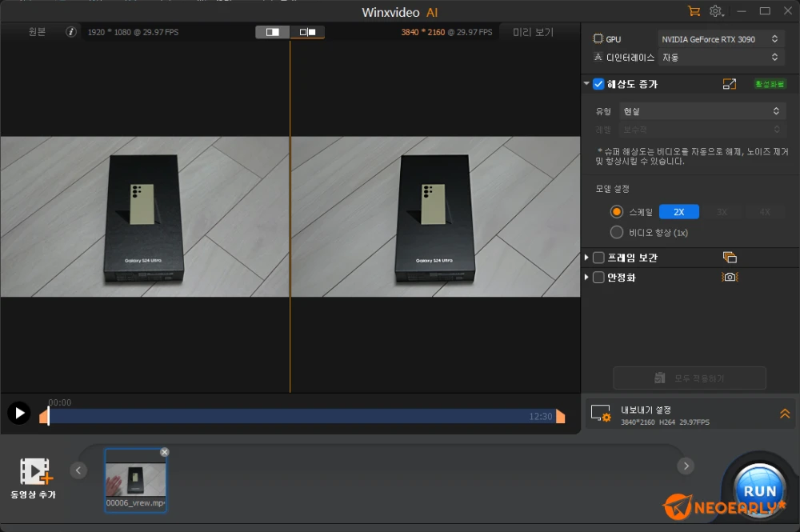Screen dimensions: 800x532
Task: Add a video with 동영상 추가
Action: coord(34,478)
